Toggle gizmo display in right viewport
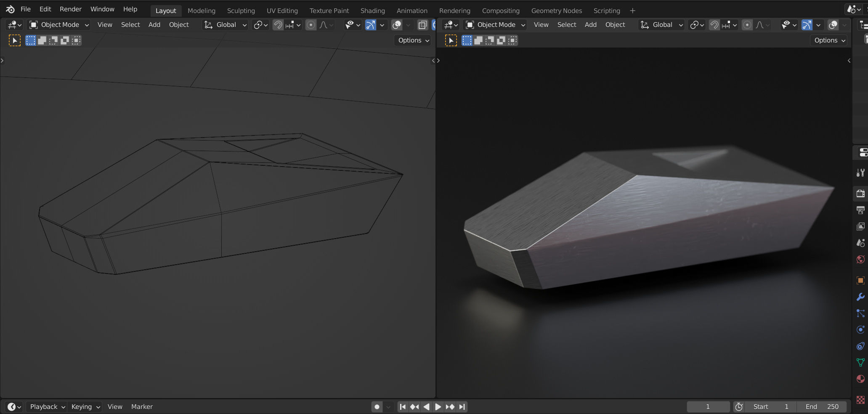The width and height of the screenshot is (868, 414). tap(807, 25)
